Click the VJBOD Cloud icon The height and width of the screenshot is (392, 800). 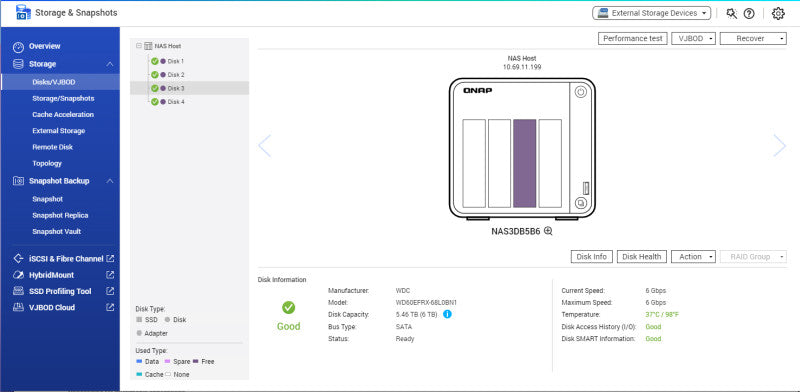click(x=18, y=307)
